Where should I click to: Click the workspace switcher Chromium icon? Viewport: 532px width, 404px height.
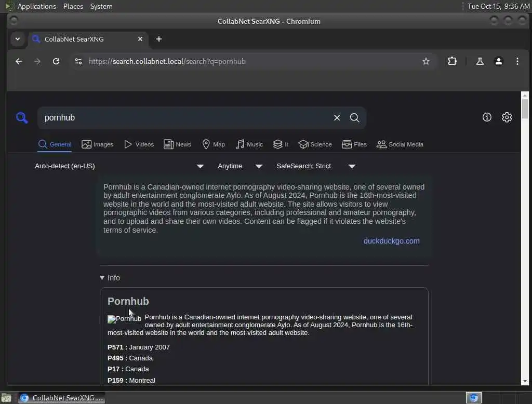click(474, 398)
